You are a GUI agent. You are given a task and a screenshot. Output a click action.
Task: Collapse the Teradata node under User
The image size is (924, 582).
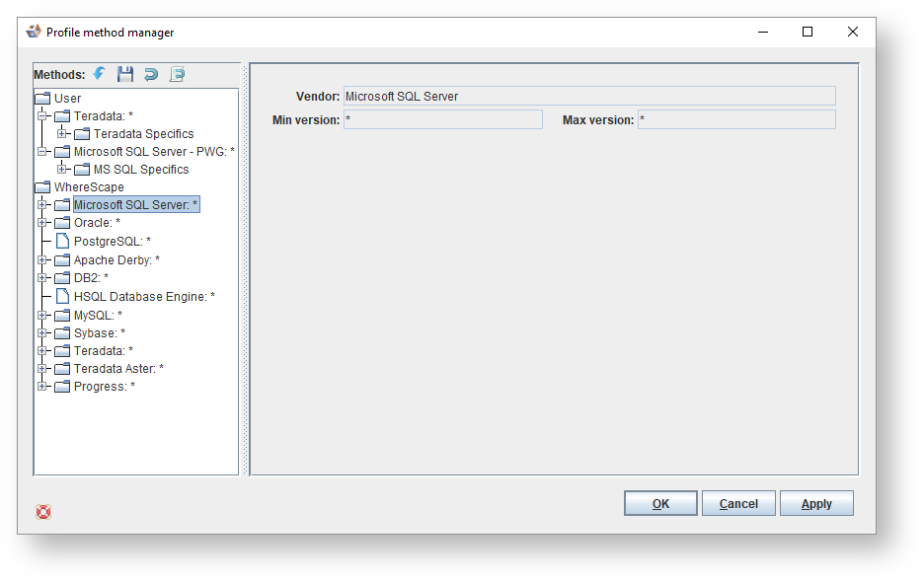(x=42, y=116)
